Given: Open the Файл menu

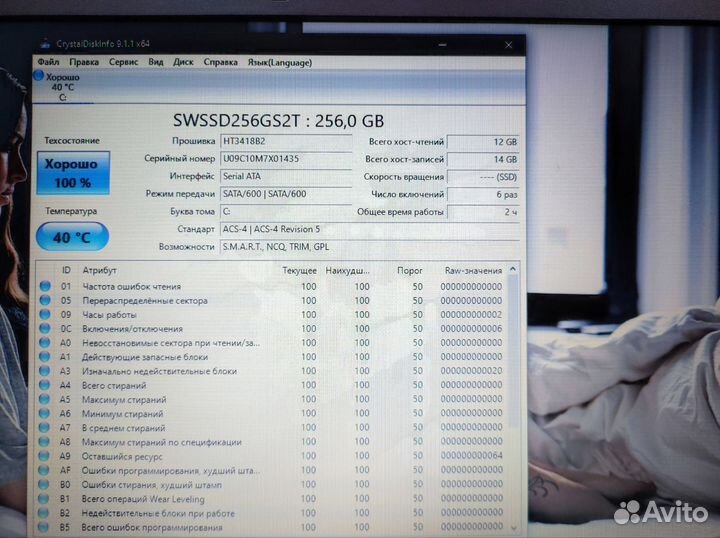Looking at the screenshot, I should point(48,62).
